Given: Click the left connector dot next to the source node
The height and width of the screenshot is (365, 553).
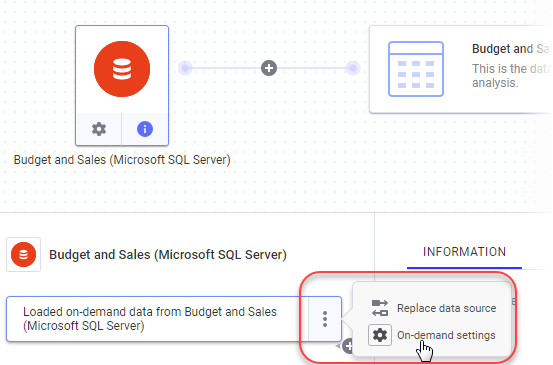Looking at the screenshot, I should [x=185, y=68].
